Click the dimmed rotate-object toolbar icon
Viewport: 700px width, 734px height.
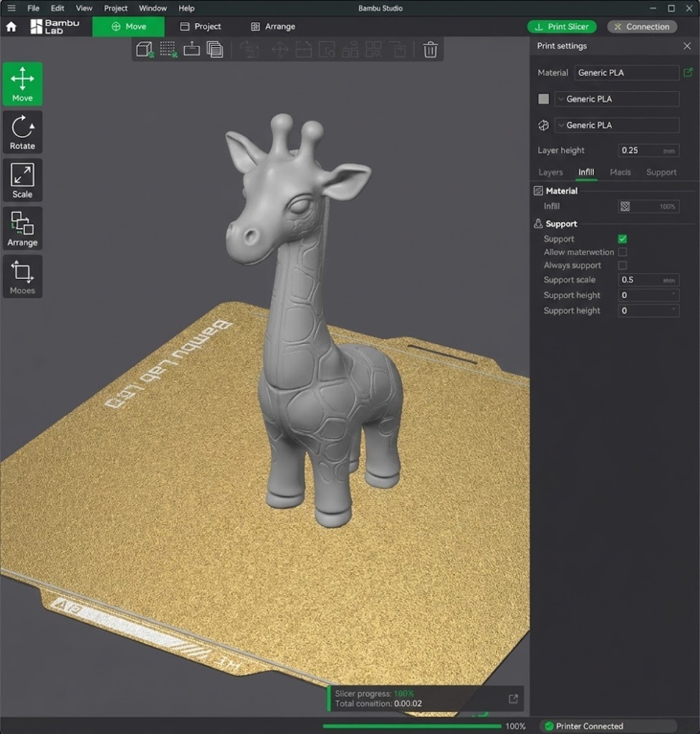(249, 49)
